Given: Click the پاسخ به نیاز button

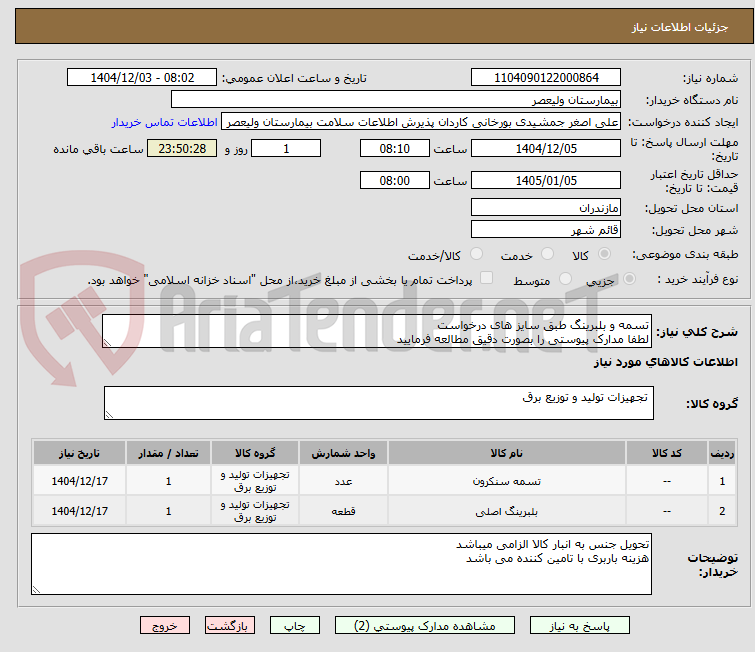Looking at the screenshot, I should pos(580,626).
